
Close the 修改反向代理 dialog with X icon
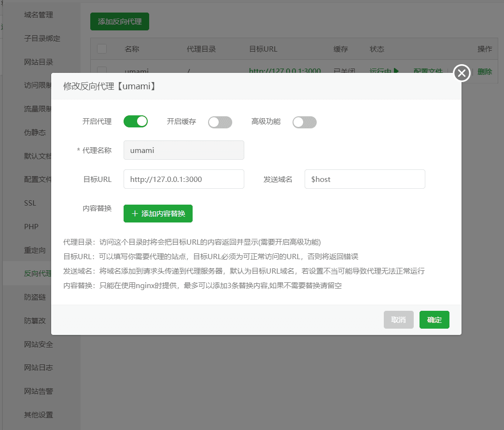click(462, 73)
